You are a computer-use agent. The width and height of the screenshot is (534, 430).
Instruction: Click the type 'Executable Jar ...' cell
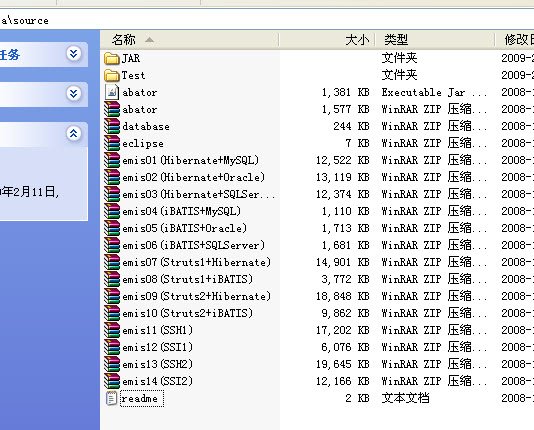coord(434,92)
